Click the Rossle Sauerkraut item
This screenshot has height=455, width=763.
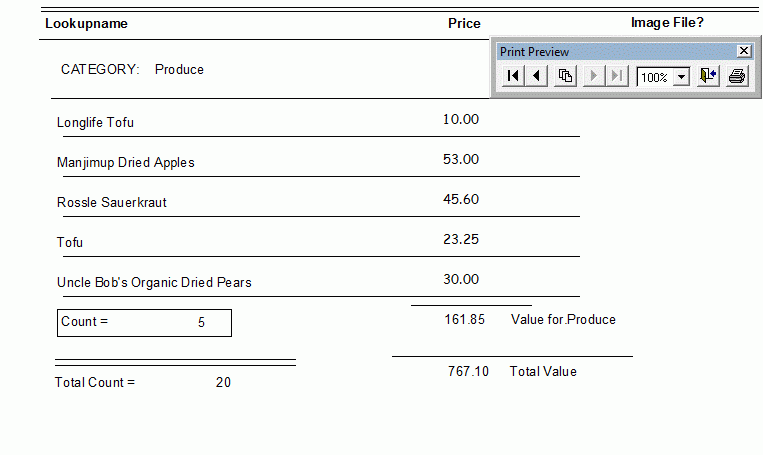pos(111,202)
